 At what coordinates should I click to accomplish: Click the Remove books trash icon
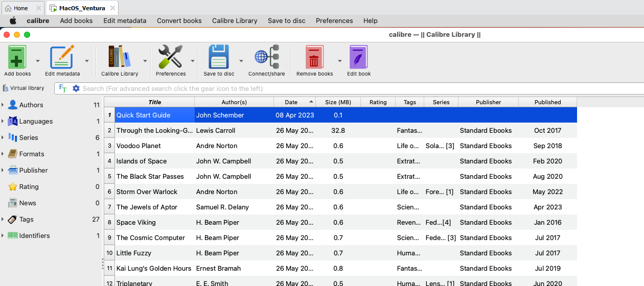[x=314, y=57]
